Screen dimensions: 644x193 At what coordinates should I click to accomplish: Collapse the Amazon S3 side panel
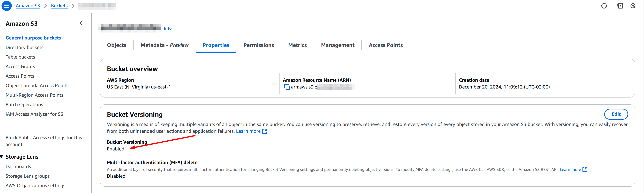click(x=81, y=23)
